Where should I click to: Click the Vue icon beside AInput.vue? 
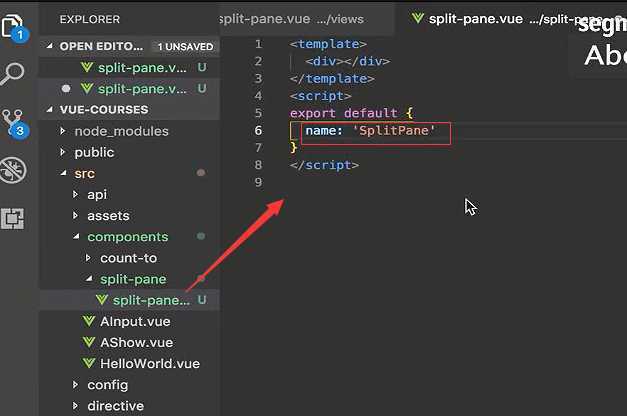pos(90,322)
